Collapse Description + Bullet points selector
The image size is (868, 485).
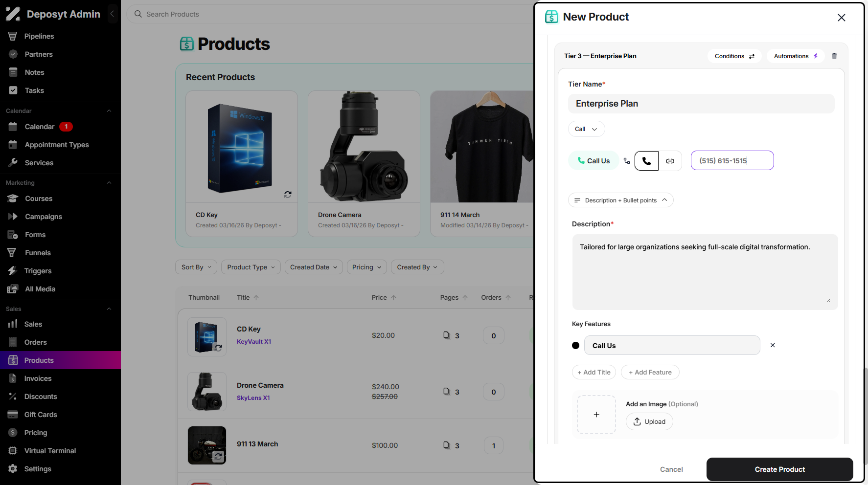620,200
